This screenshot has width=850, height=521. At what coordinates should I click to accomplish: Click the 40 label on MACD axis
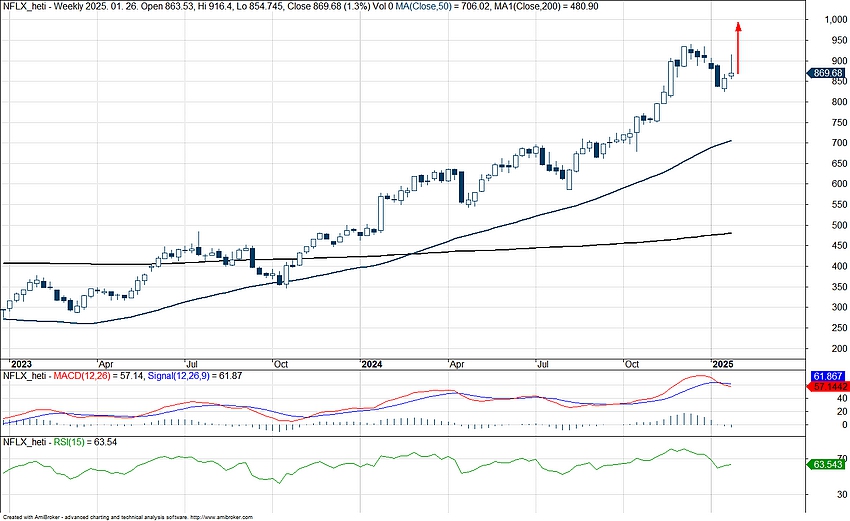[842, 398]
